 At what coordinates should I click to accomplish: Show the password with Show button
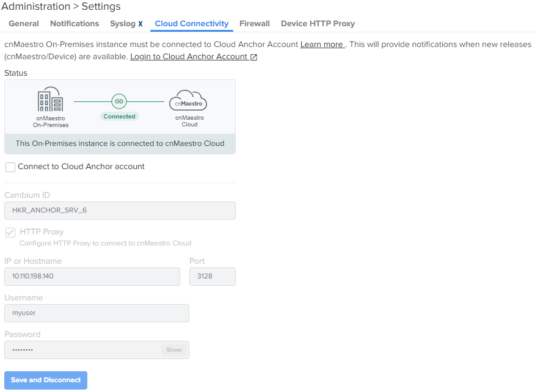click(x=174, y=350)
